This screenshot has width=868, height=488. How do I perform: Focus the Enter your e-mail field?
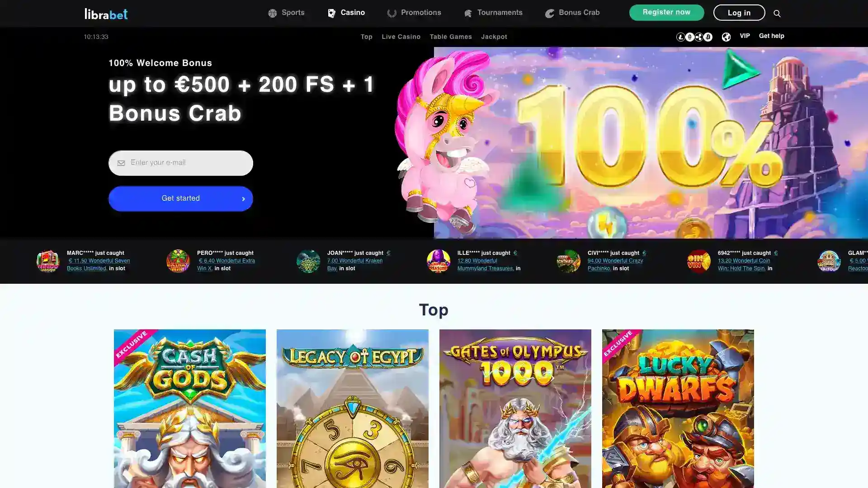coord(181,163)
